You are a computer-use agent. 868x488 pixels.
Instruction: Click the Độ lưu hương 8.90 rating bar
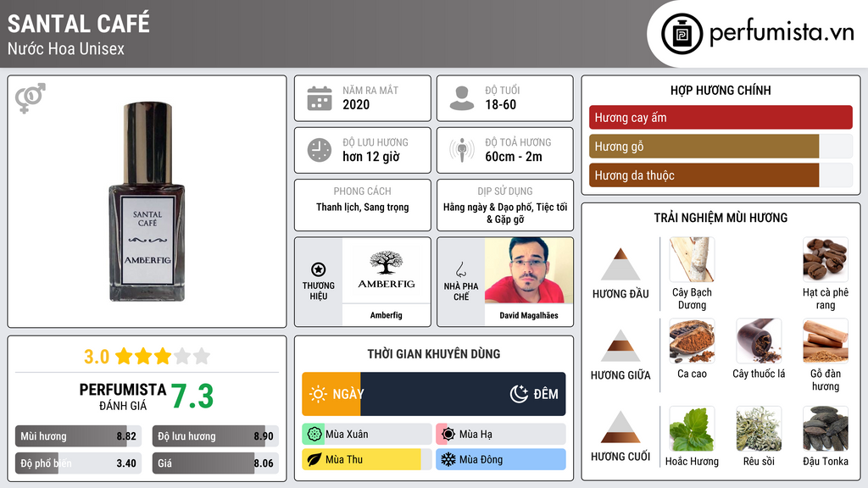point(215,436)
